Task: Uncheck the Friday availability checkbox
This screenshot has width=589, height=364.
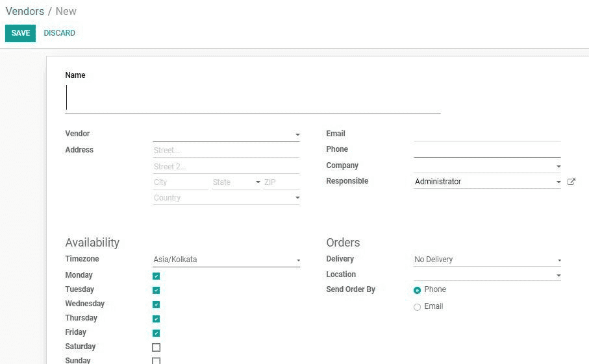Action: click(157, 334)
